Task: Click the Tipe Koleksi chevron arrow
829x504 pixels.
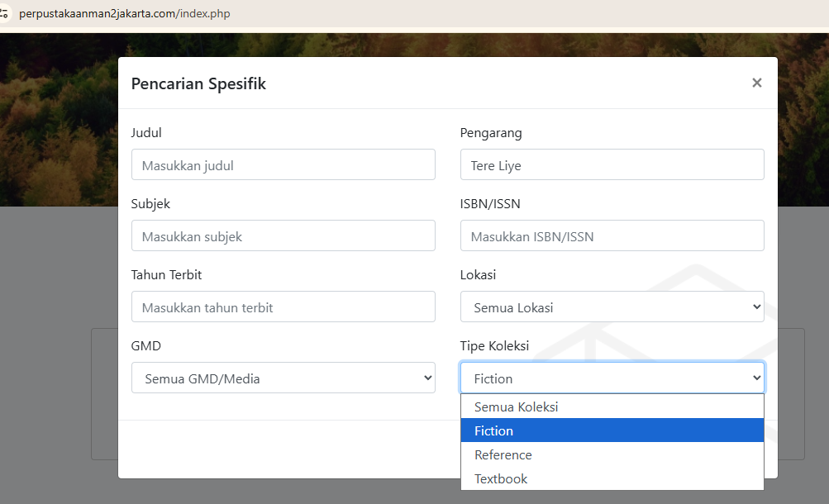Action: click(x=756, y=378)
